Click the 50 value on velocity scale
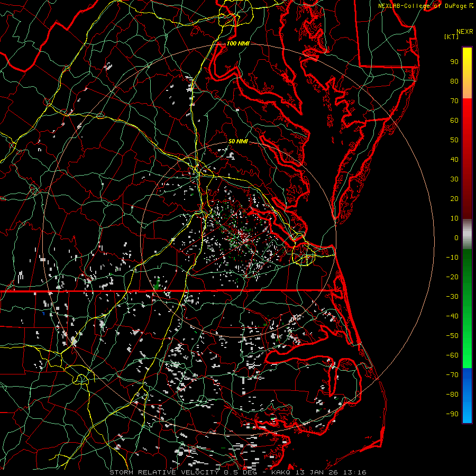The height and width of the screenshot is (476, 476). [x=454, y=140]
